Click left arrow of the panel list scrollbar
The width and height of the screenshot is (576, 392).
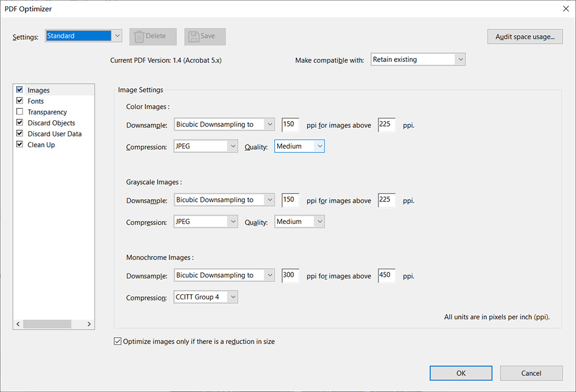point(18,325)
